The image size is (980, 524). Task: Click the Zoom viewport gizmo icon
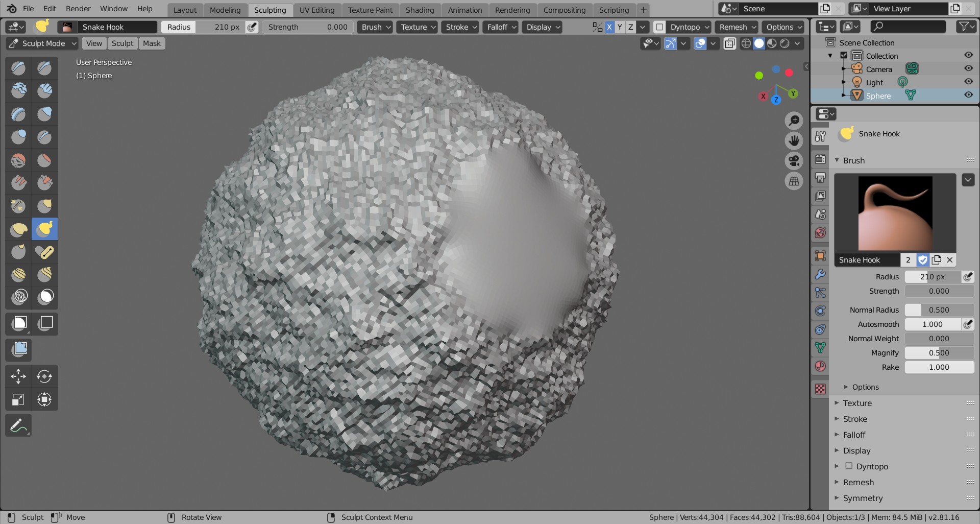pos(794,121)
